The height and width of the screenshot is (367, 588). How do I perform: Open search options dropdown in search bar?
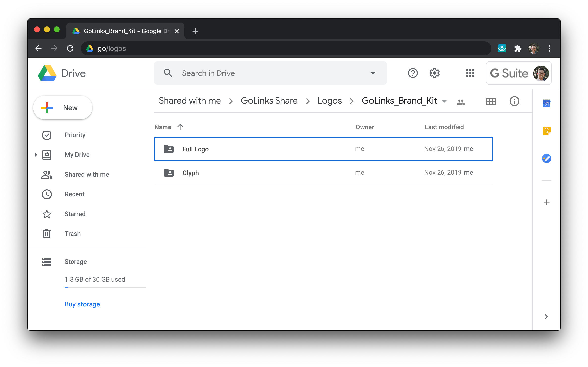(373, 73)
